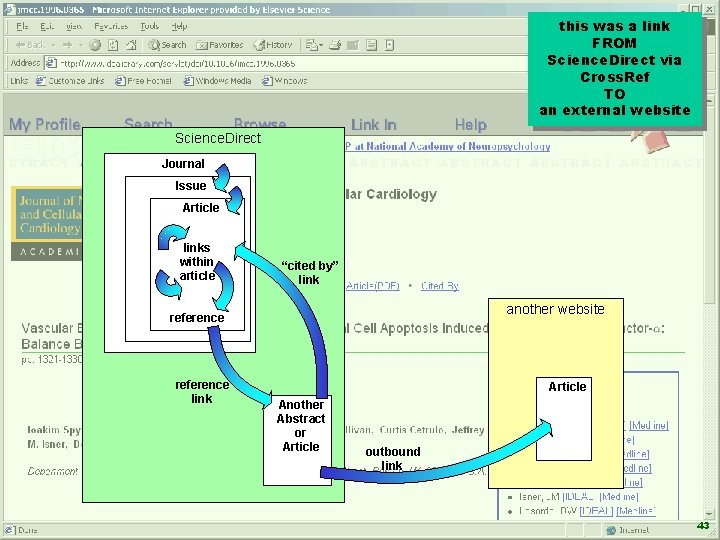Image resolution: width=720 pixels, height=540 pixels.
Task: Open the IDEAL link beside Isner, JM
Action: 579,496
